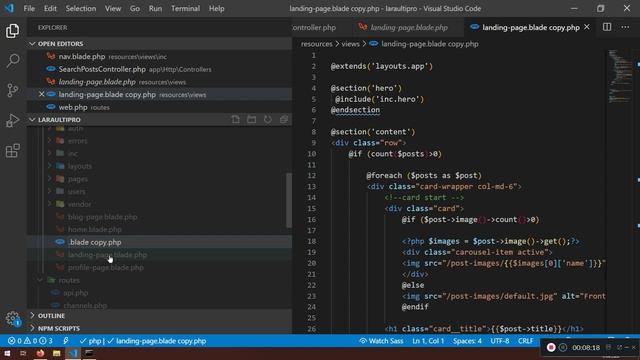The width and height of the screenshot is (640, 360).
Task: Click the Task View taskbar icon
Action: 23,353
